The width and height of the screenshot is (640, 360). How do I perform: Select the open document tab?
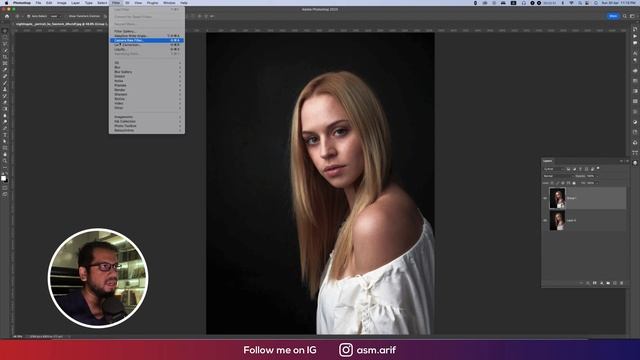(x=61, y=24)
